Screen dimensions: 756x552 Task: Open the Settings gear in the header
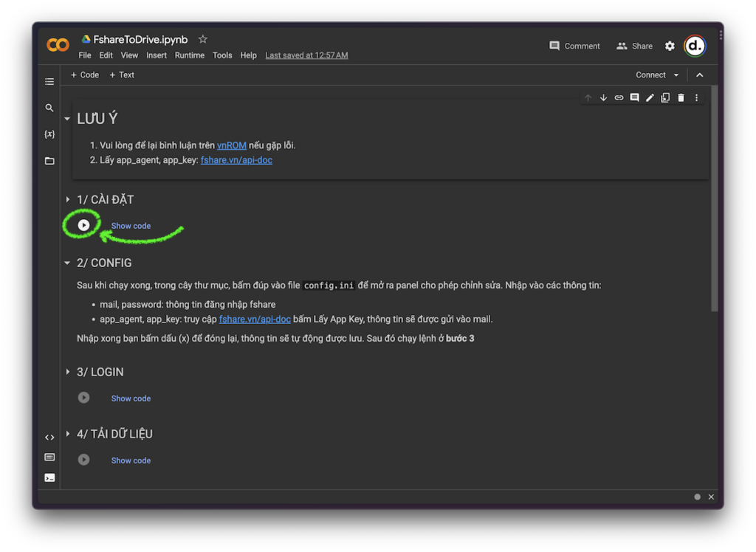click(x=670, y=46)
